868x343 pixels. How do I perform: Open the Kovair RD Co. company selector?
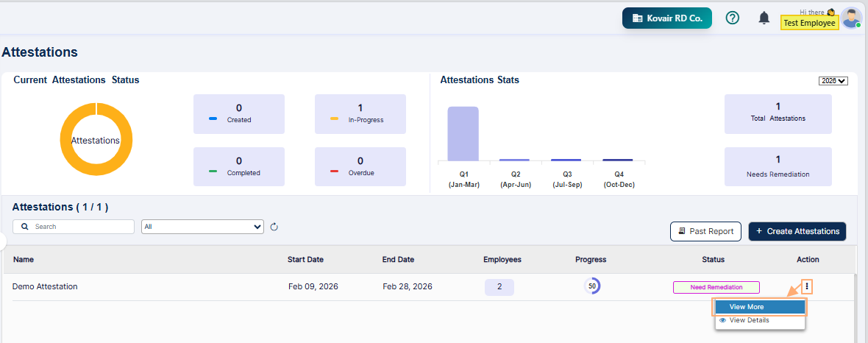click(x=666, y=18)
